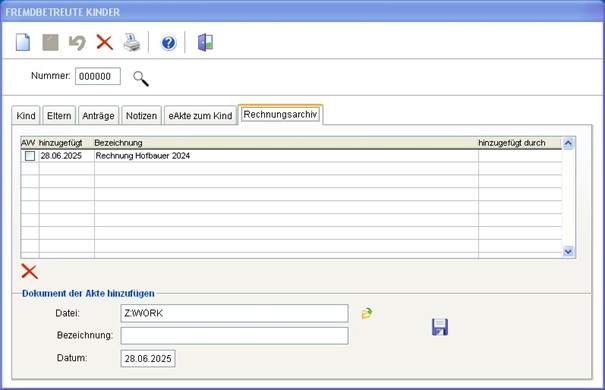Remove document with red X below the table
This screenshot has width=605, height=390.
(x=29, y=272)
